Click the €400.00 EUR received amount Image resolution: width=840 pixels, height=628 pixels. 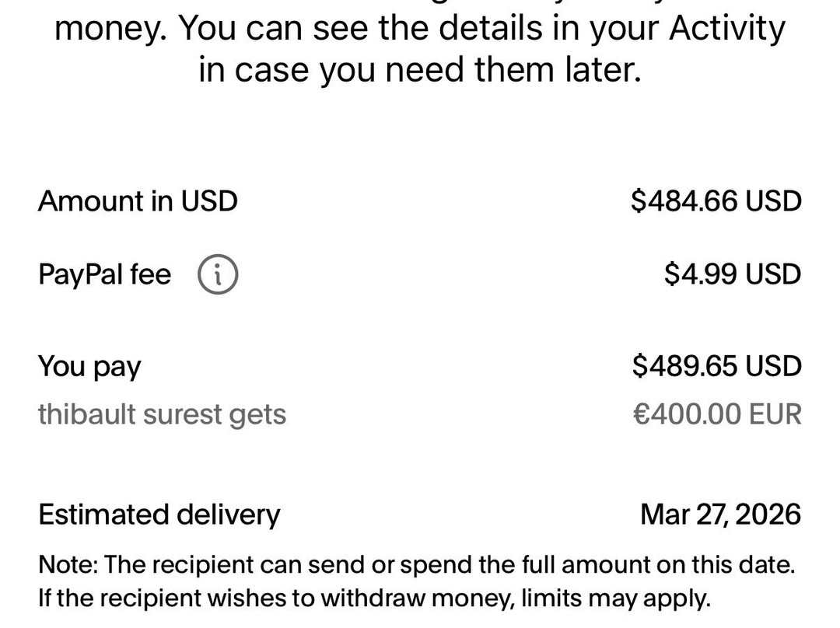(x=717, y=414)
